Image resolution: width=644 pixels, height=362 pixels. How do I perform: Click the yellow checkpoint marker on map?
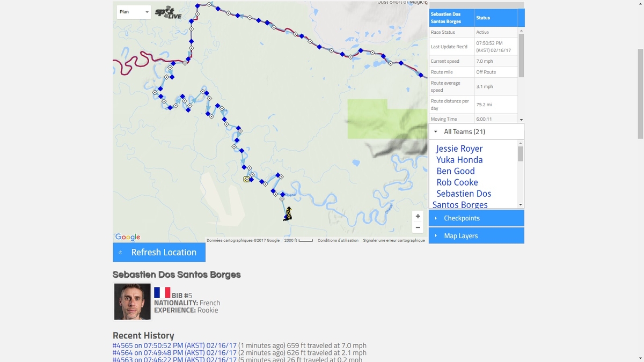[246, 179]
